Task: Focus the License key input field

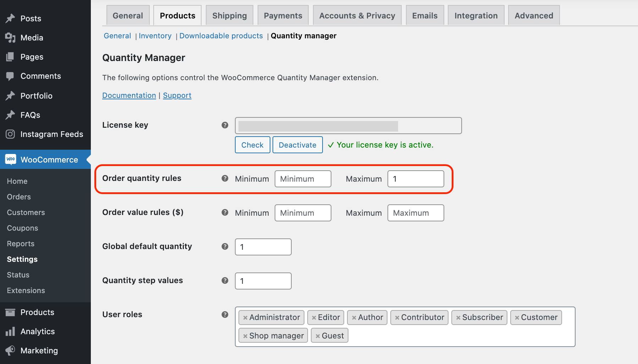Action: pyautogui.click(x=348, y=126)
